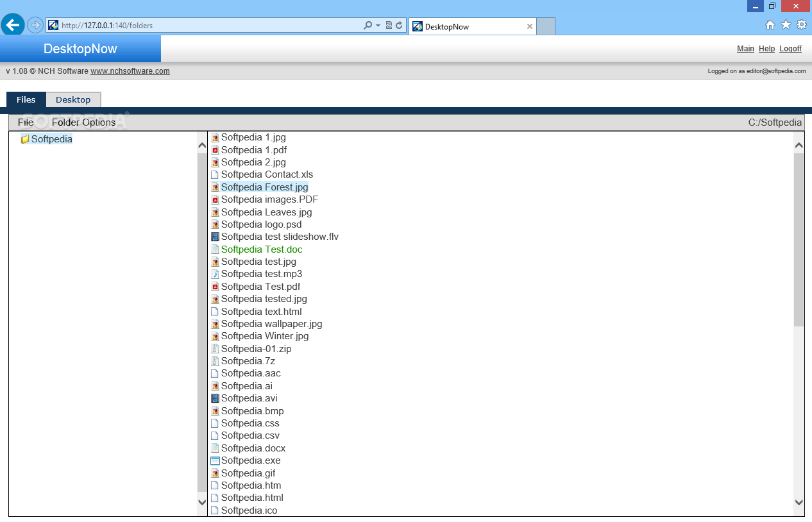Click the video icon beside Softpedia test slideshow.flv
Screen dimensions: 812x522
point(215,237)
